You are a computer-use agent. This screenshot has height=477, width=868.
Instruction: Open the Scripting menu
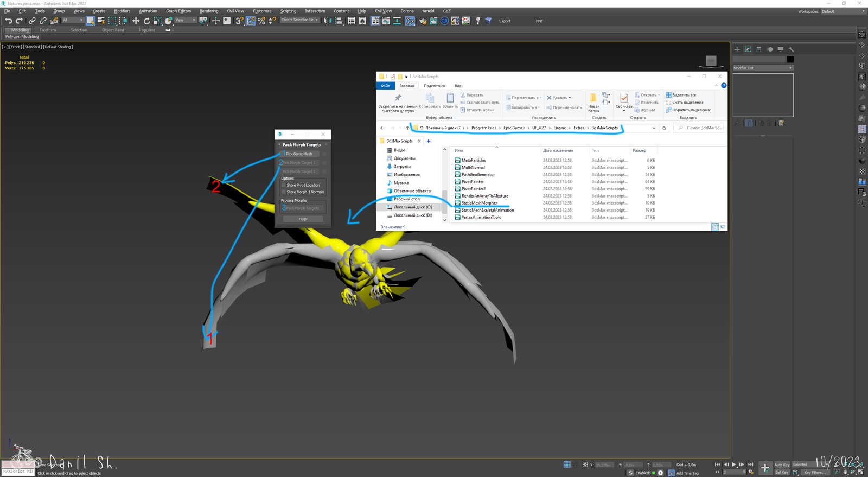(288, 11)
